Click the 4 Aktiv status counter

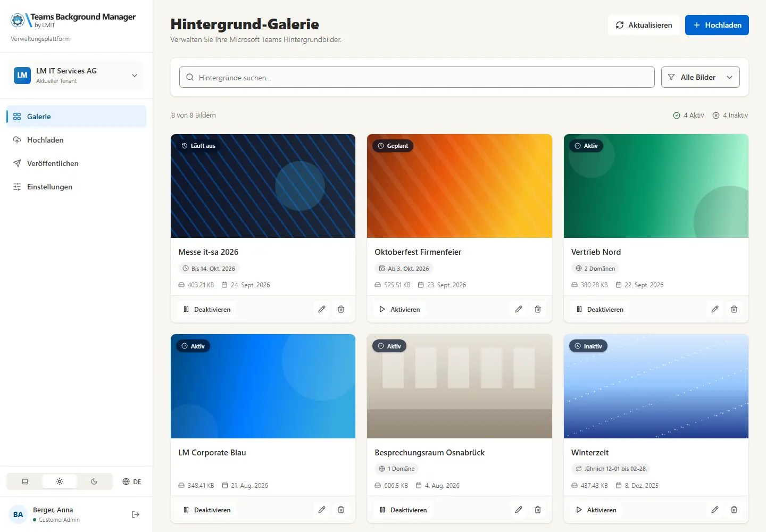[x=688, y=115]
